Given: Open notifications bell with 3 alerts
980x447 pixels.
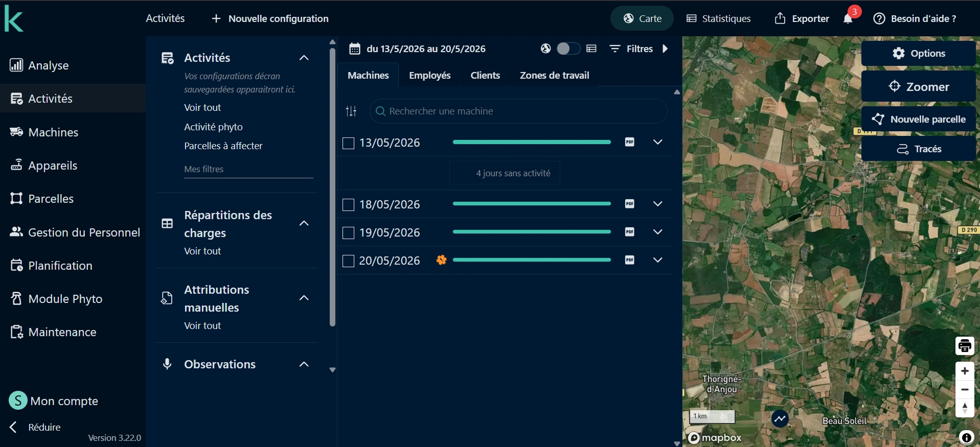Looking at the screenshot, I should [x=848, y=19].
